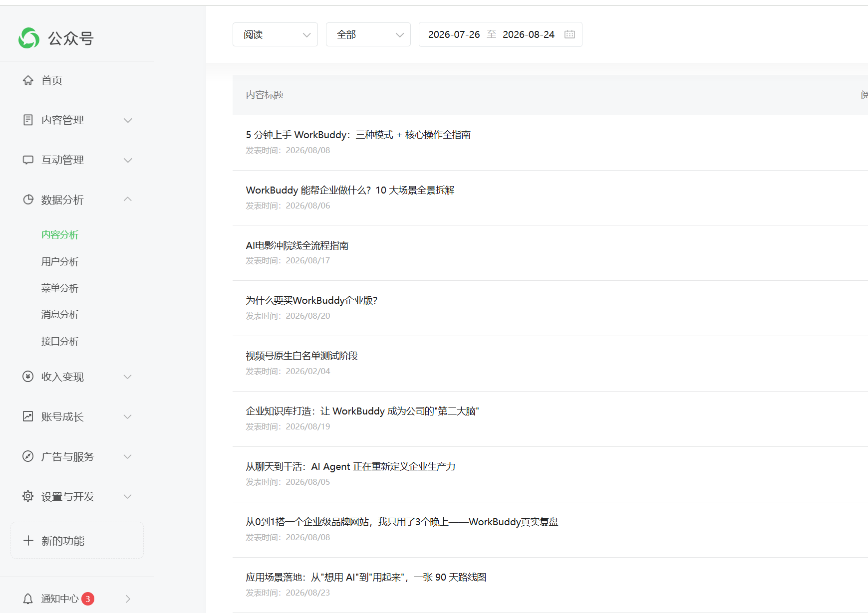
Task: Select 内容分析 submenu item
Action: (60, 234)
